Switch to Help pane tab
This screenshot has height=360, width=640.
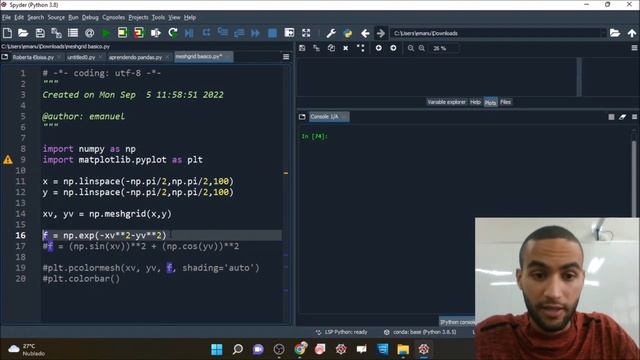tap(475, 102)
